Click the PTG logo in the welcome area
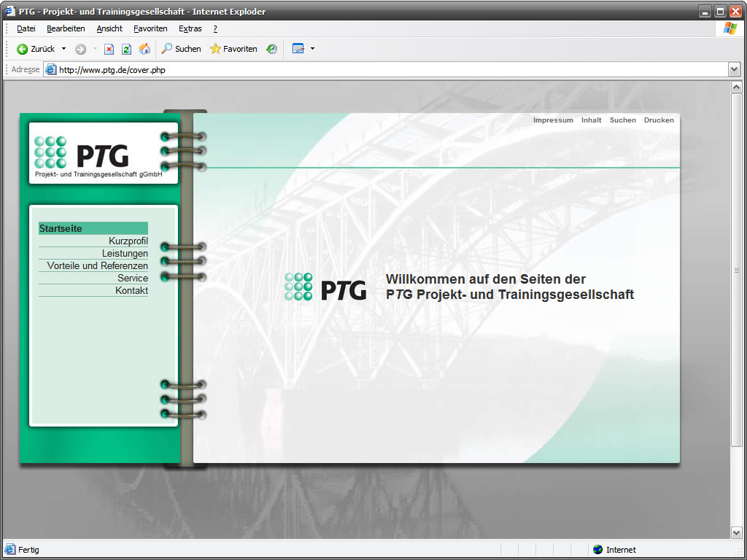 pos(325,287)
